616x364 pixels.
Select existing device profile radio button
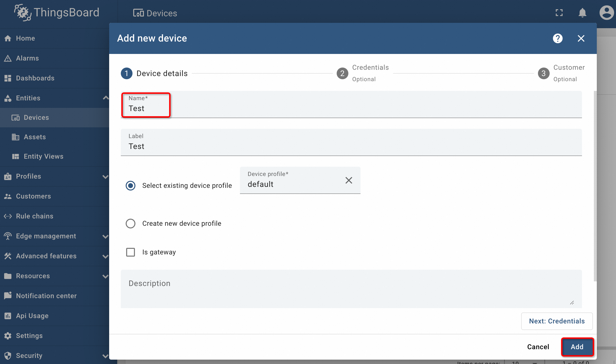click(130, 185)
